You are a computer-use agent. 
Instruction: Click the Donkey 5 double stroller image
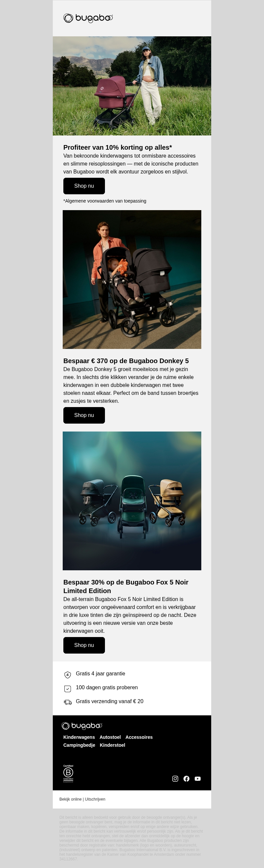(132, 279)
